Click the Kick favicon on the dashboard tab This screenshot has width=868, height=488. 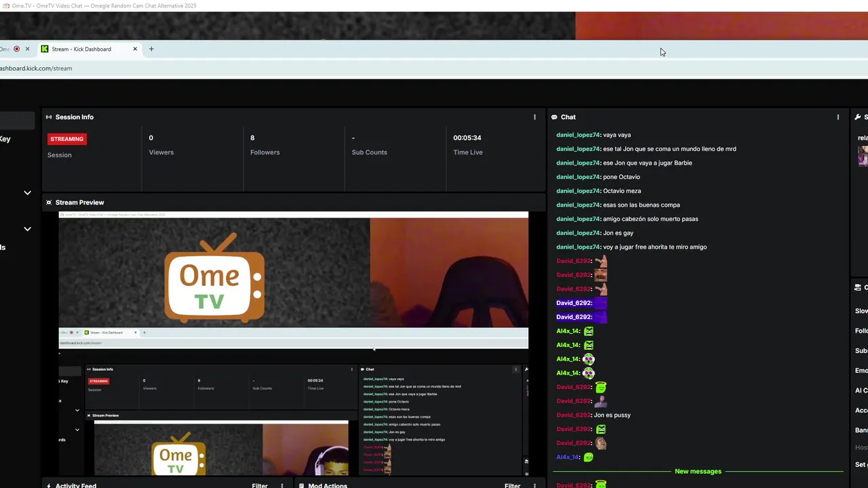(x=45, y=49)
